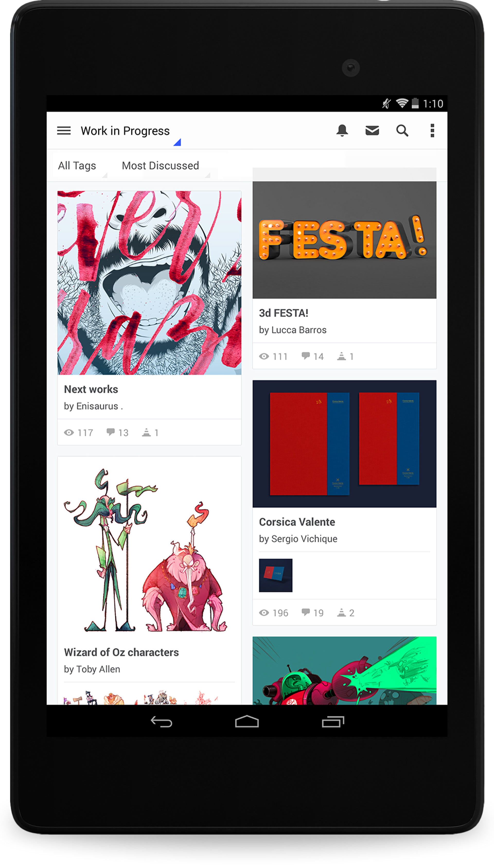Open the FESTA! 3D image thumbnail

pyautogui.click(x=344, y=240)
